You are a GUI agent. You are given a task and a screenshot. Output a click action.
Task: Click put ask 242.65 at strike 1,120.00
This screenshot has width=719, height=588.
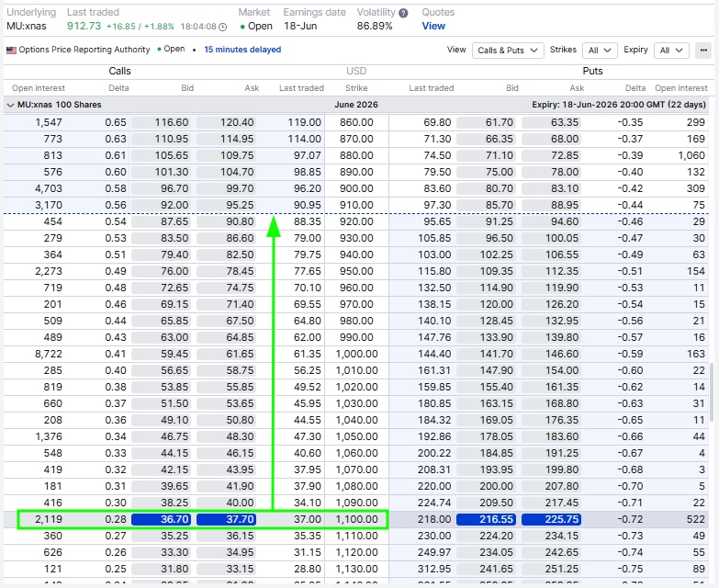click(x=551, y=552)
